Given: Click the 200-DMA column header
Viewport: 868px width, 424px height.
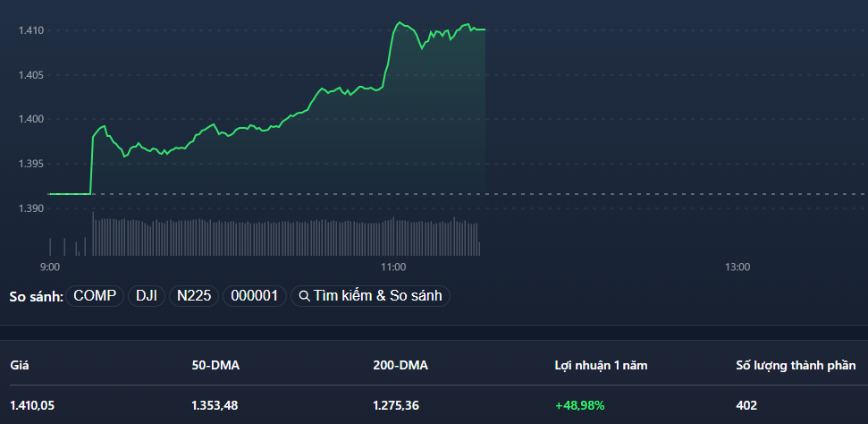Looking at the screenshot, I should coord(400,365).
